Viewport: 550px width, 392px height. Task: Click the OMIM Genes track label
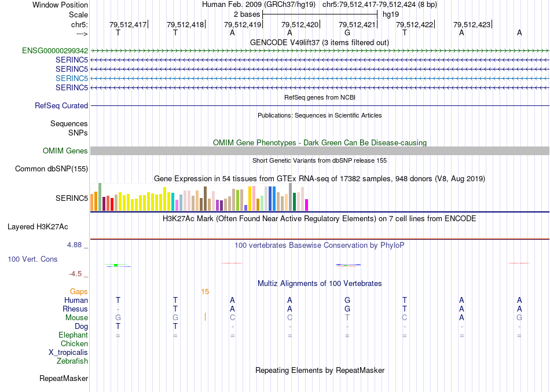[65, 151]
